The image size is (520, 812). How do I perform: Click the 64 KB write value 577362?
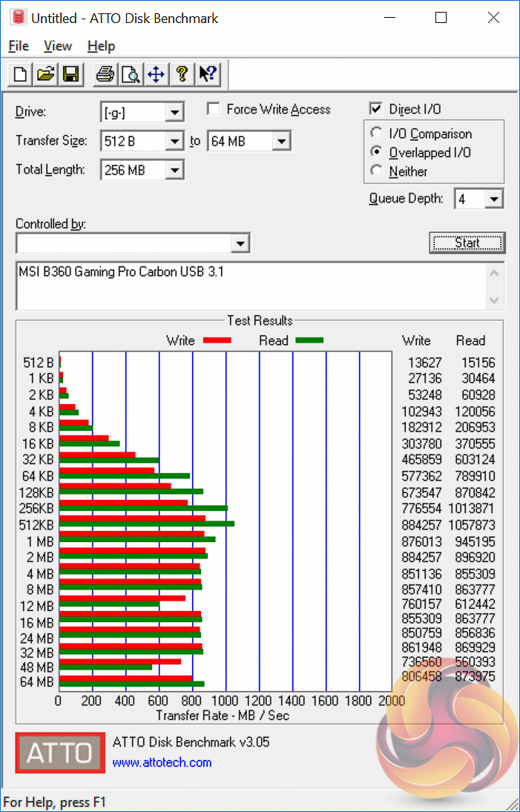pyautogui.click(x=421, y=476)
